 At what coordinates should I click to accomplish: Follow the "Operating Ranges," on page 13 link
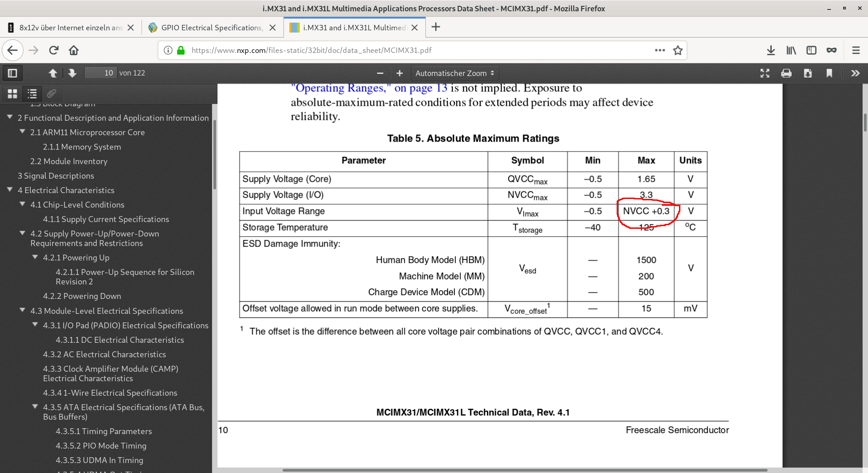pos(369,88)
